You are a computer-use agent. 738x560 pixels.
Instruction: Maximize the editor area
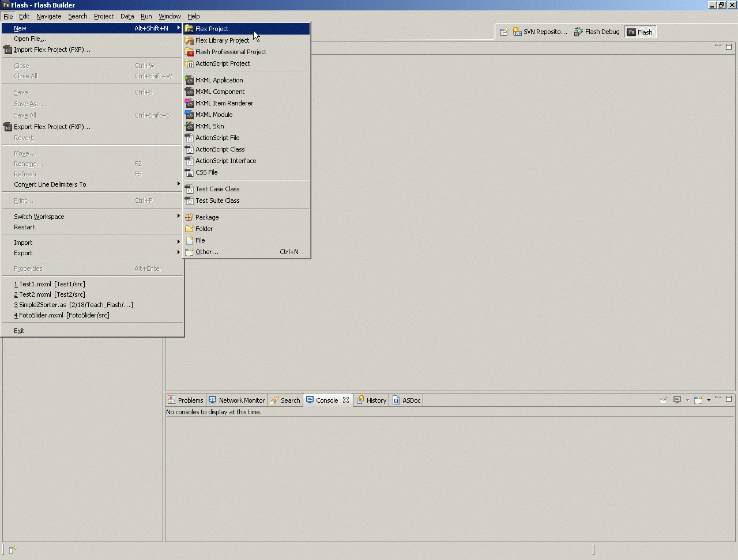[x=729, y=46]
